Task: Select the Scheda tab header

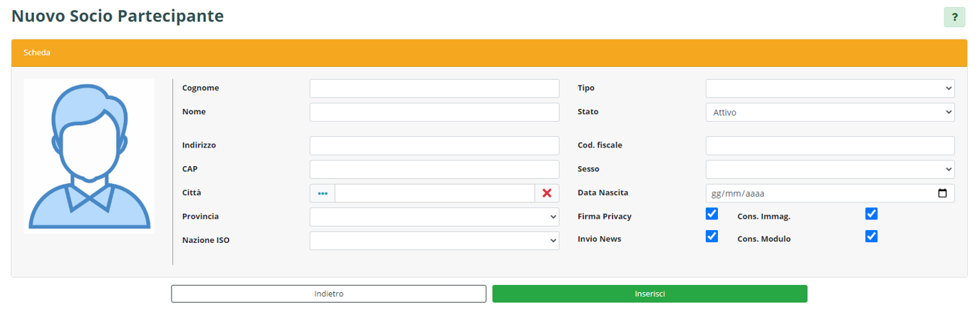Action: pyautogui.click(x=37, y=53)
